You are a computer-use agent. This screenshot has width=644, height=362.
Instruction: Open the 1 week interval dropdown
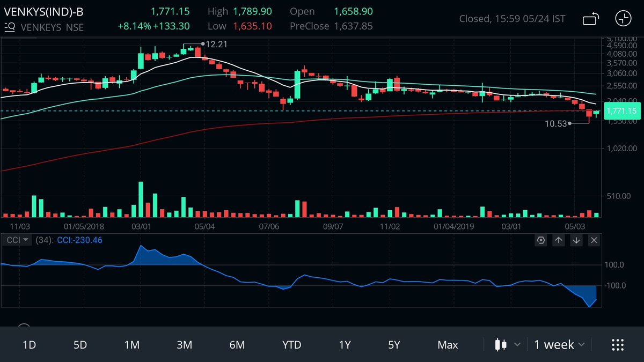(x=558, y=345)
